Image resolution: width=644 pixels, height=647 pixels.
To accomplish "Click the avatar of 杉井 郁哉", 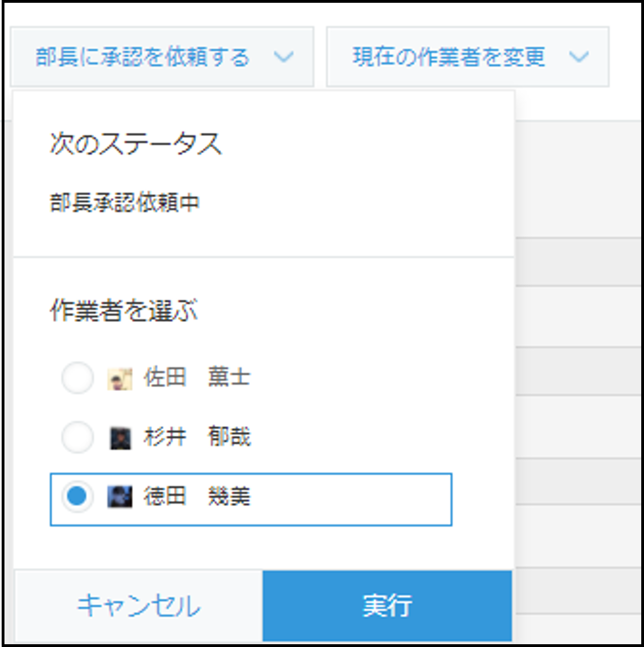I will 120,438.
